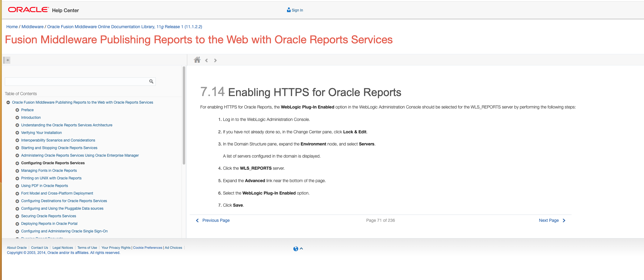This screenshot has width=644, height=280.
Task: Open Interoperability Scenarios and Considerations
Action: pyautogui.click(x=58, y=140)
